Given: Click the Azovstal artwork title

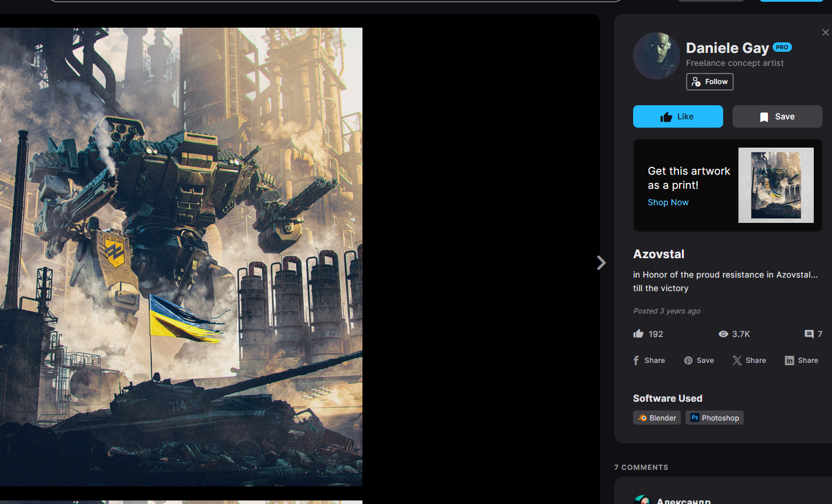Looking at the screenshot, I should 658,254.
